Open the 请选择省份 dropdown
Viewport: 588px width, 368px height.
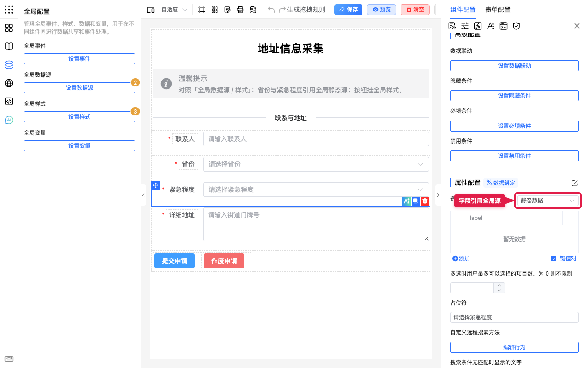click(x=316, y=164)
